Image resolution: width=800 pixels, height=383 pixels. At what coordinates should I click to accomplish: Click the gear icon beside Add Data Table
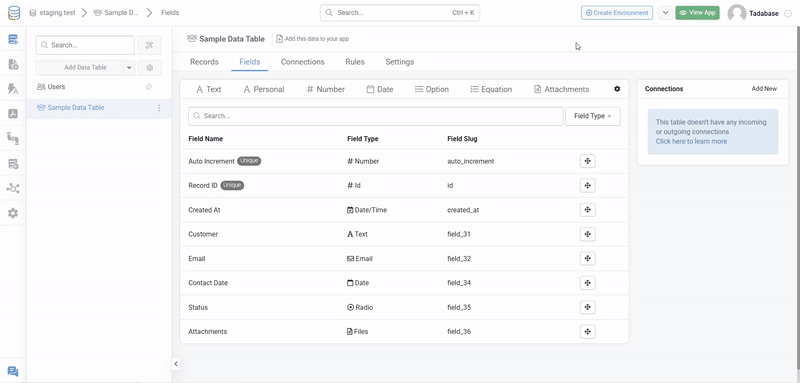pos(149,67)
